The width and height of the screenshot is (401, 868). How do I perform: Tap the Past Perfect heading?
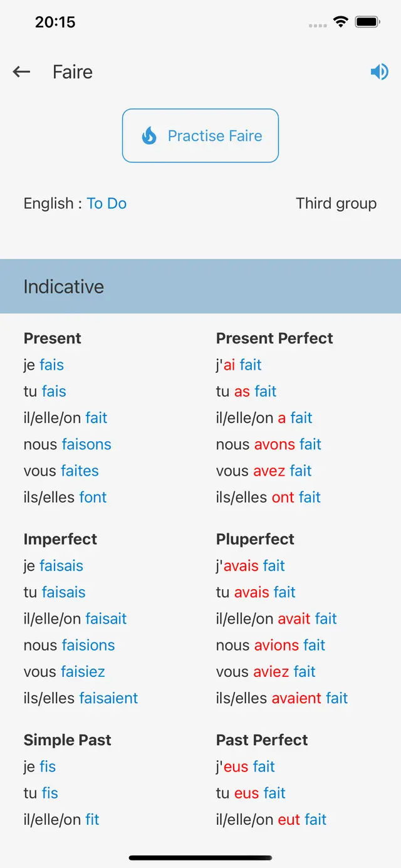(x=262, y=740)
